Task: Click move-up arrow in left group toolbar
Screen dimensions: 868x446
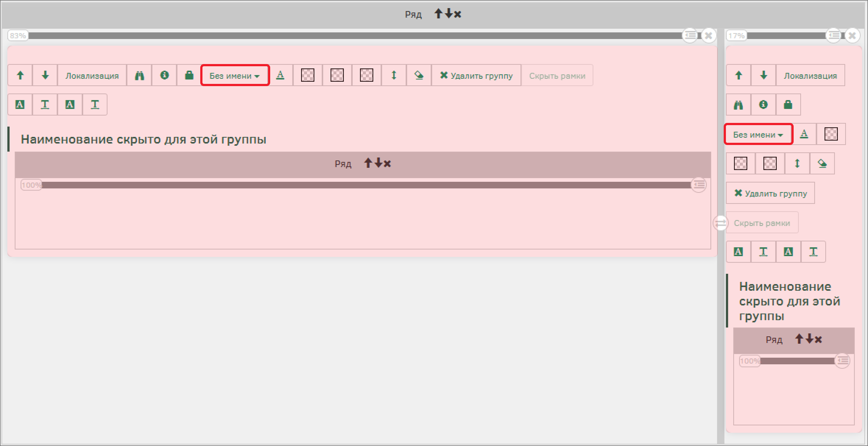Action: (x=20, y=75)
